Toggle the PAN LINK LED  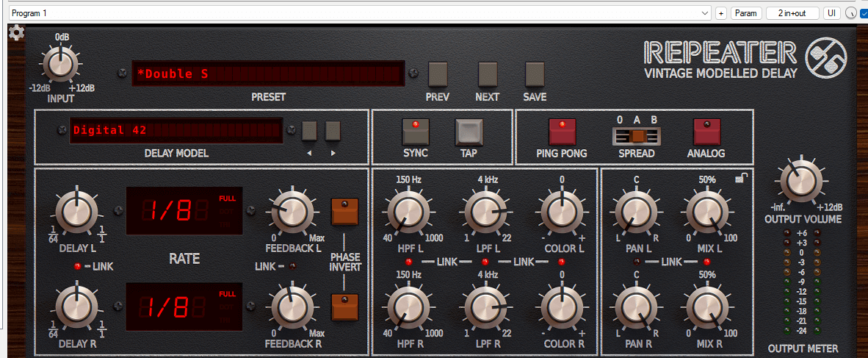(637, 262)
